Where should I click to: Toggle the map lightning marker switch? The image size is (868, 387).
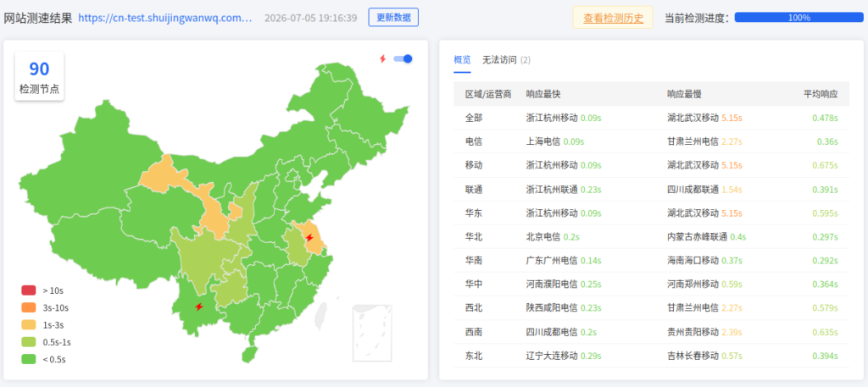pyautogui.click(x=403, y=58)
